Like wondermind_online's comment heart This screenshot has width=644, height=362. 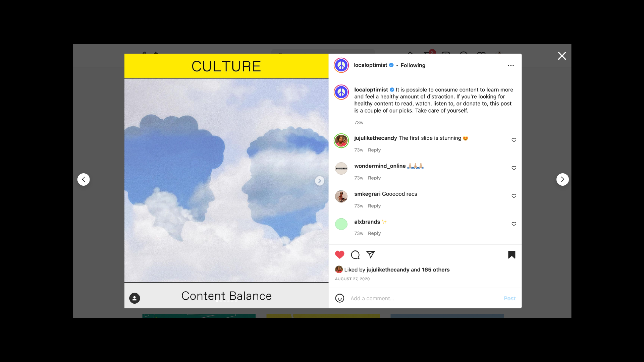pos(514,168)
